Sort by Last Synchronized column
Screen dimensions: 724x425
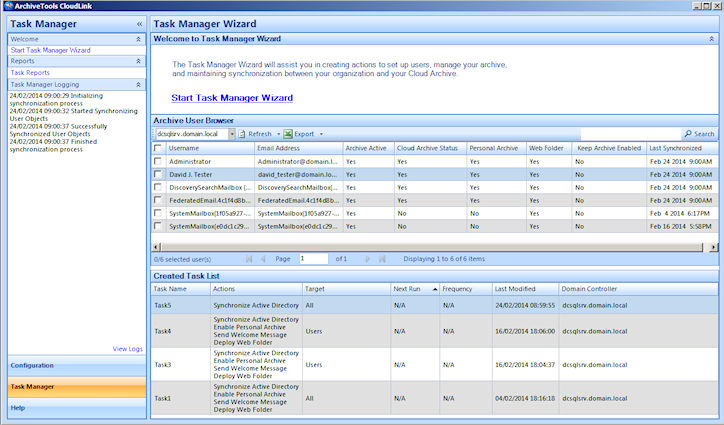tap(682, 148)
